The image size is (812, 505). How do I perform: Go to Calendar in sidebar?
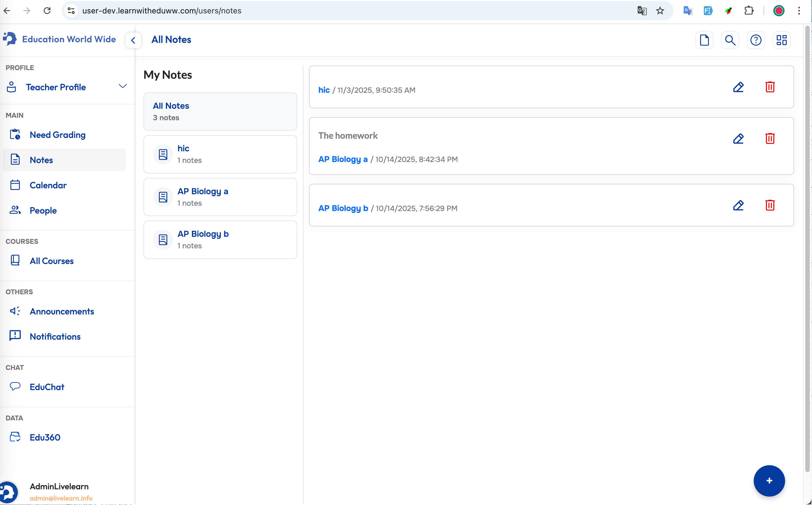click(x=48, y=185)
